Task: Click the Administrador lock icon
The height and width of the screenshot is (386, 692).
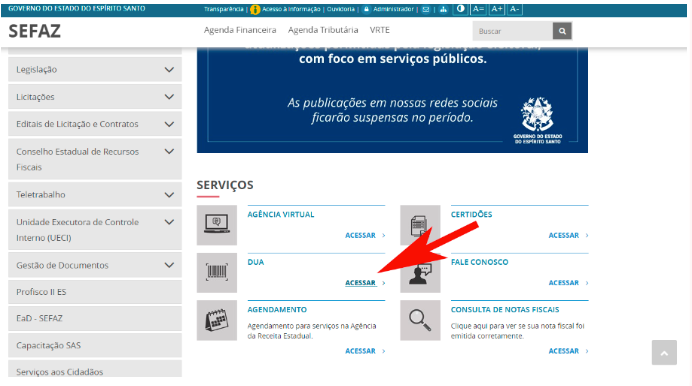Action: point(366,9)
